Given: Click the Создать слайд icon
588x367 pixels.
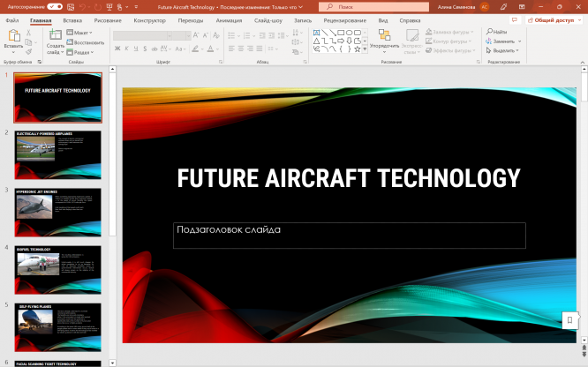Looking at the screenshot, I should click(x=55, y=36).
